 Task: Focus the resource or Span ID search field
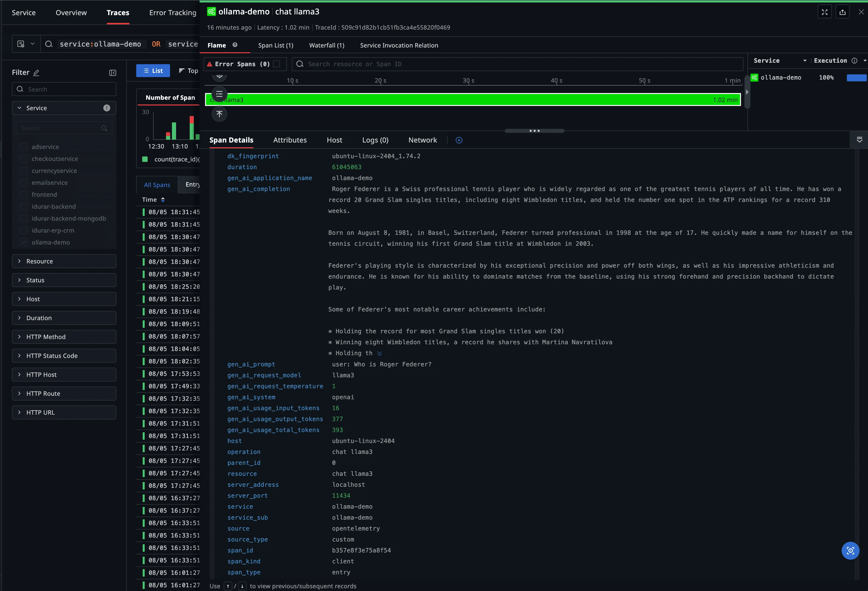click(517, 64)
